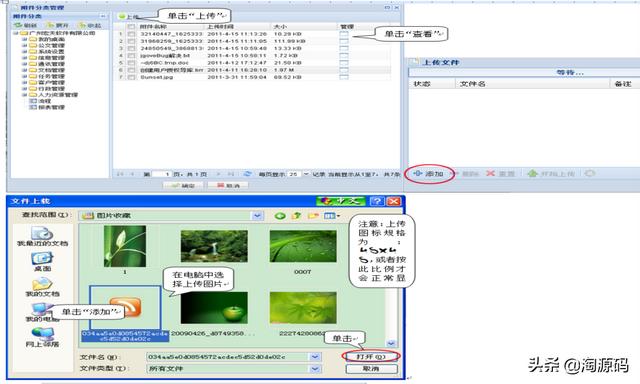Check the checkbox for row 32140447_1625333
This screenshot has width=640, height=384.
(131, 34)
